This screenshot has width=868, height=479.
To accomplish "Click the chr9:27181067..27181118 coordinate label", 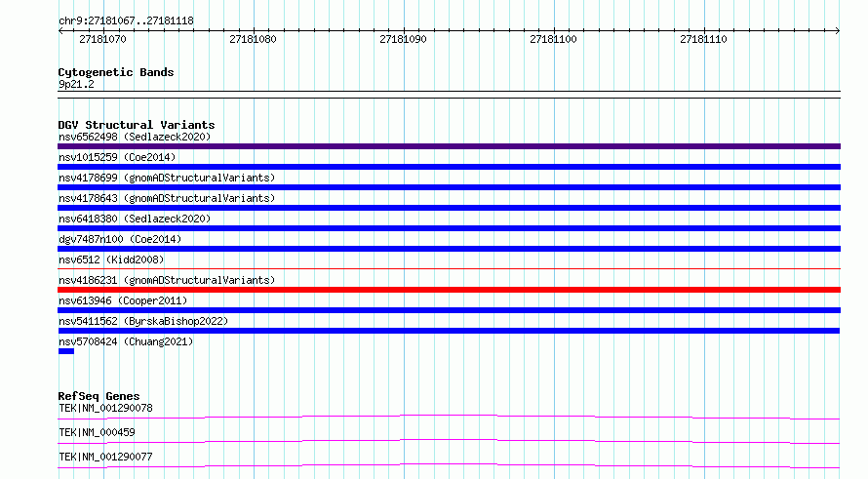I will coord(126,21).
